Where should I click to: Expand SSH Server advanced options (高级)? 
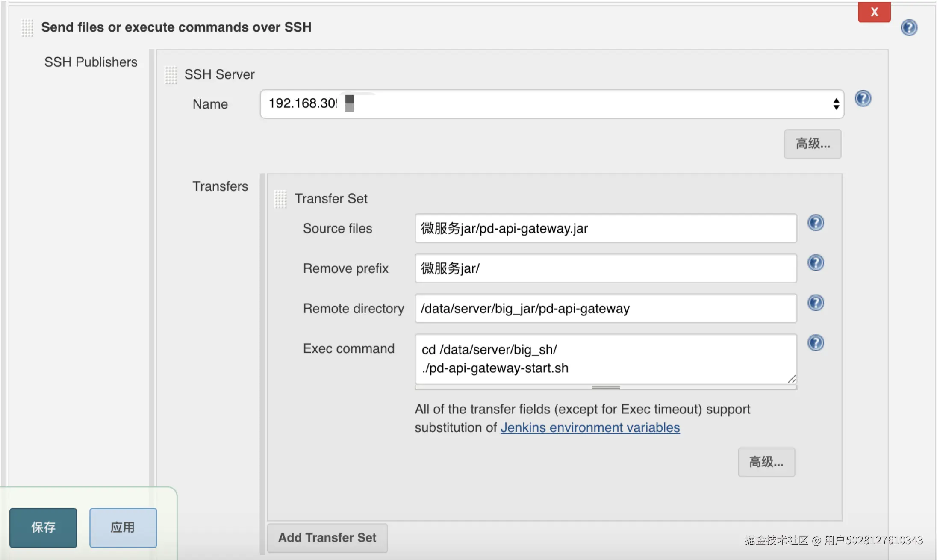tap(812, 144)
